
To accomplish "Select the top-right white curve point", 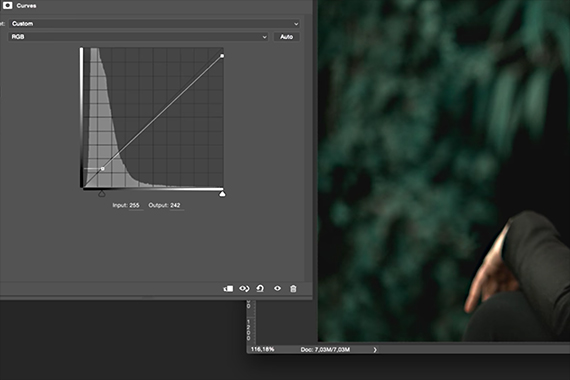I will [x=222, y=56].
